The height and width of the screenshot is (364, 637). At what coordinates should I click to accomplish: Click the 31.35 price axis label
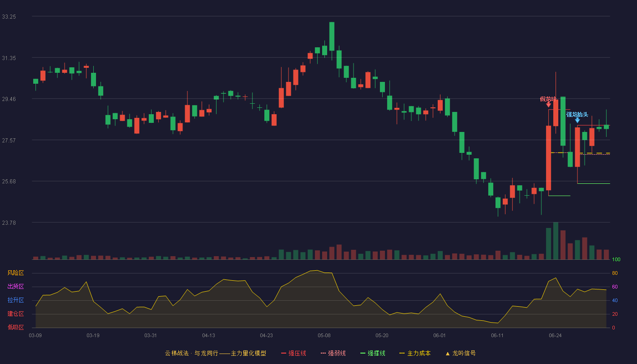9,58
